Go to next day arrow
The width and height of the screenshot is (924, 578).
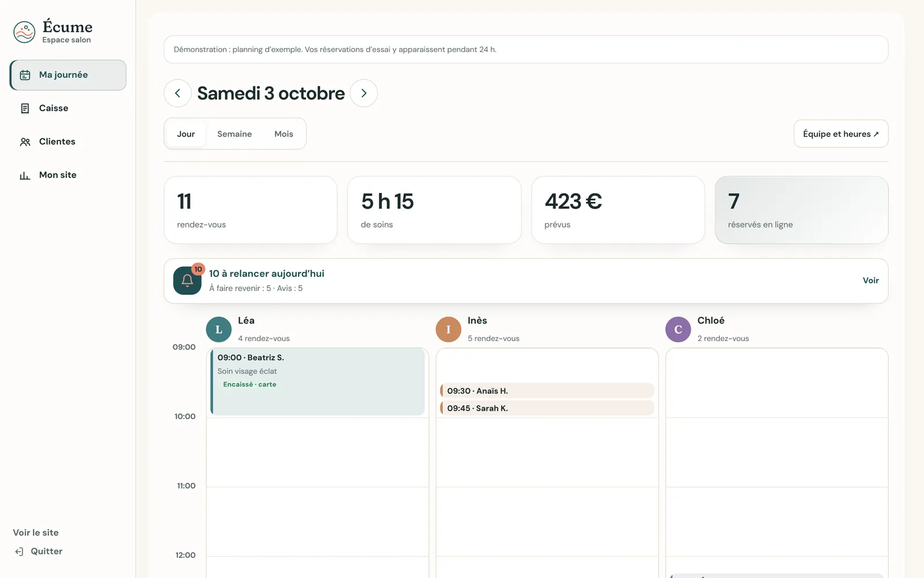pyautogui.click(x=364, y=93)
